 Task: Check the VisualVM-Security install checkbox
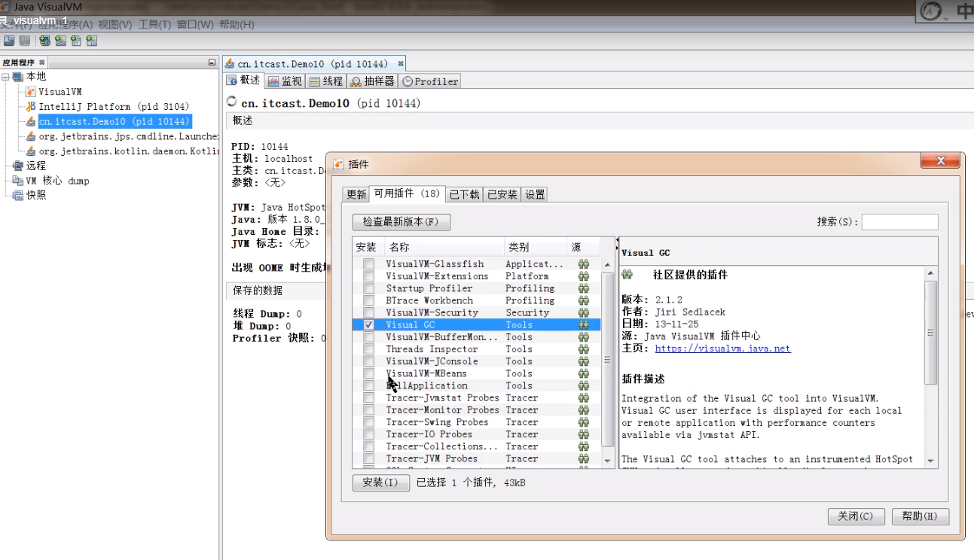point(368,312)
